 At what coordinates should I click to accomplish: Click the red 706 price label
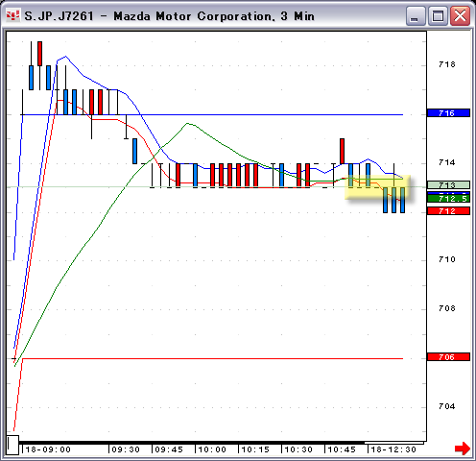pos(448,357)
